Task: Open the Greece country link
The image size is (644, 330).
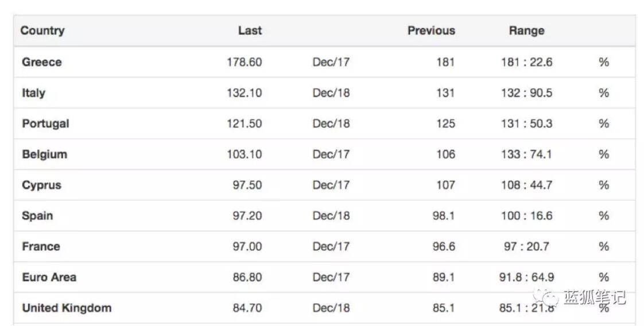Action: [42, 62]
